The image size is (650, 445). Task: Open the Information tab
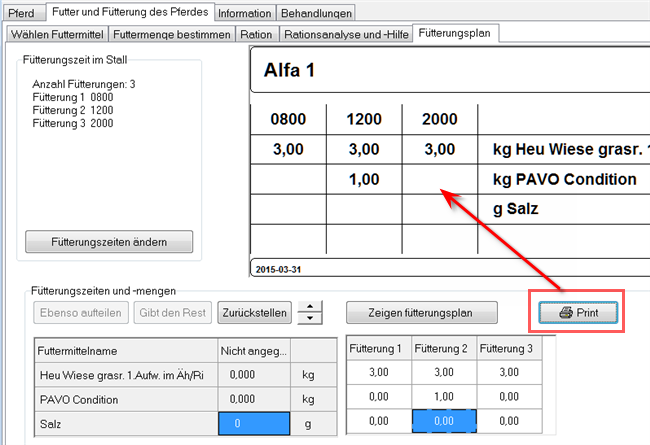(245, 13)
